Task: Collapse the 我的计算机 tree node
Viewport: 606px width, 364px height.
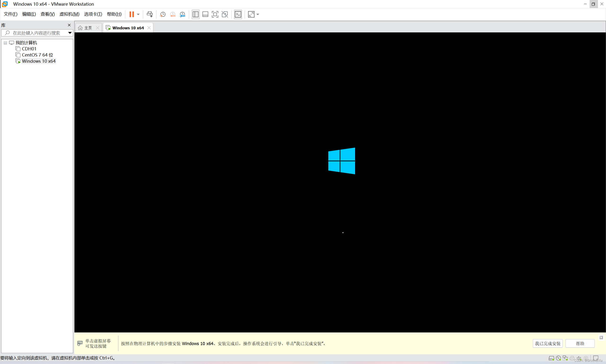Action: coord(5,43)
